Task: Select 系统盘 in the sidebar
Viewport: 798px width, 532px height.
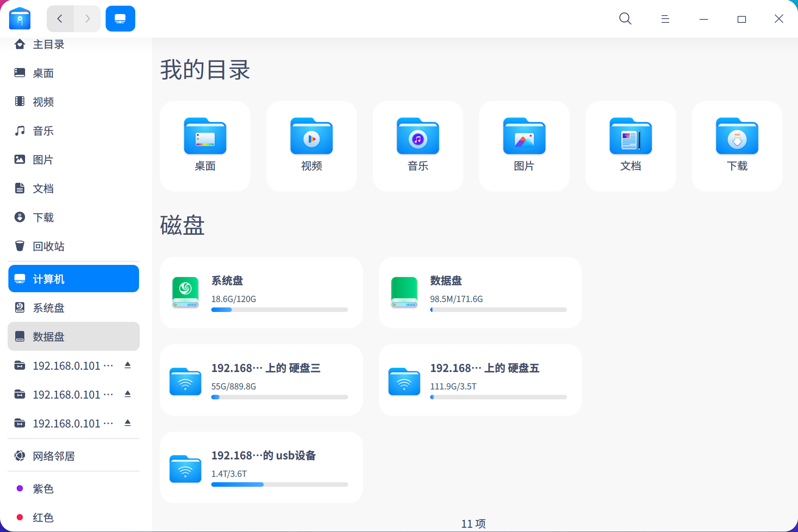Action: point(48,308)
